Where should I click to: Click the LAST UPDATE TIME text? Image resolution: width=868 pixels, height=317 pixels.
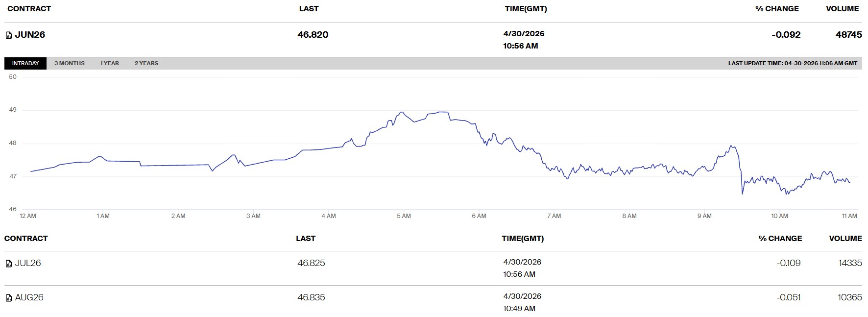793,63
